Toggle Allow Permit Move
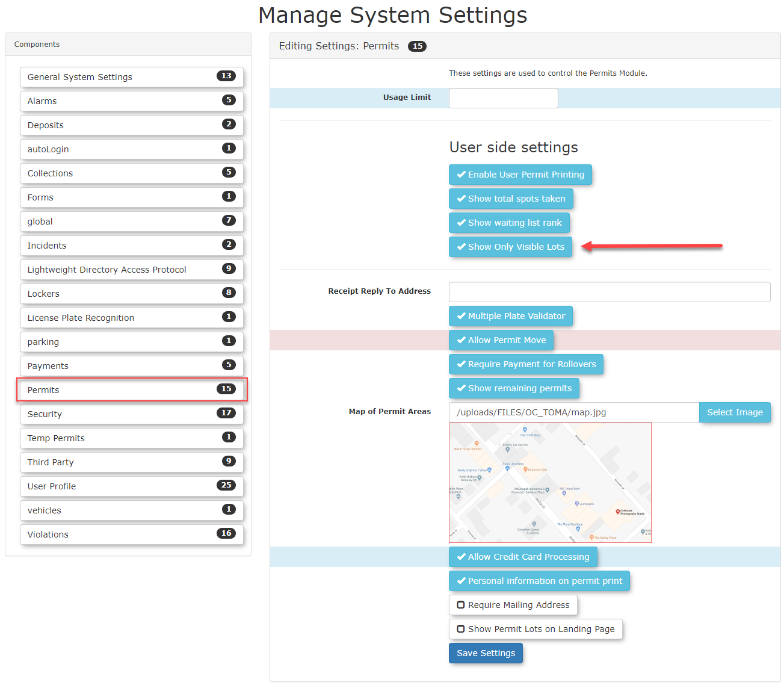 point(501,340)
